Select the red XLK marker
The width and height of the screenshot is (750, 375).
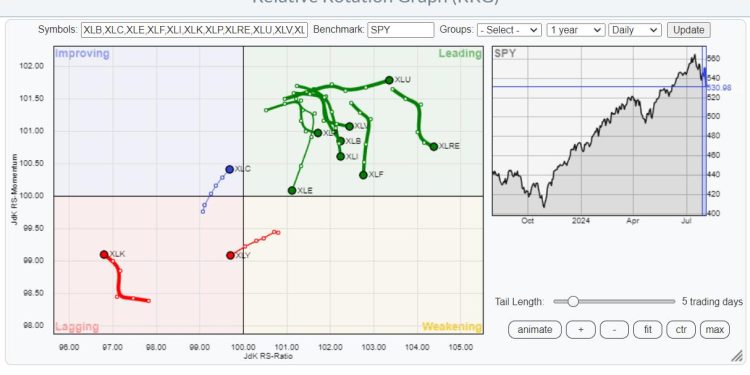(104, 254)
